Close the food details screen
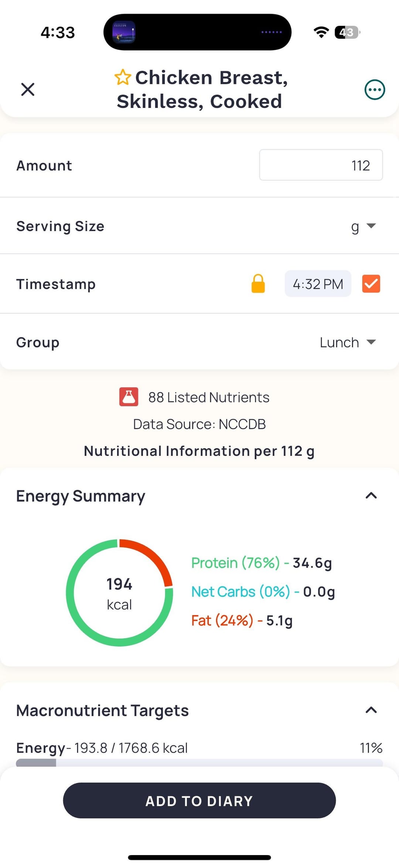399x868 pixels. pos(28,89)
